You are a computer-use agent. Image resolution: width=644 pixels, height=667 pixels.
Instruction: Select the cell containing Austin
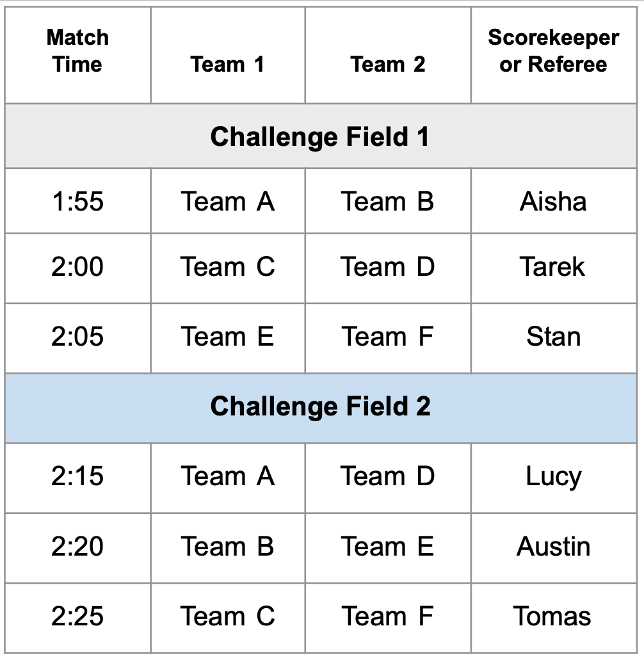coord(553,547)
